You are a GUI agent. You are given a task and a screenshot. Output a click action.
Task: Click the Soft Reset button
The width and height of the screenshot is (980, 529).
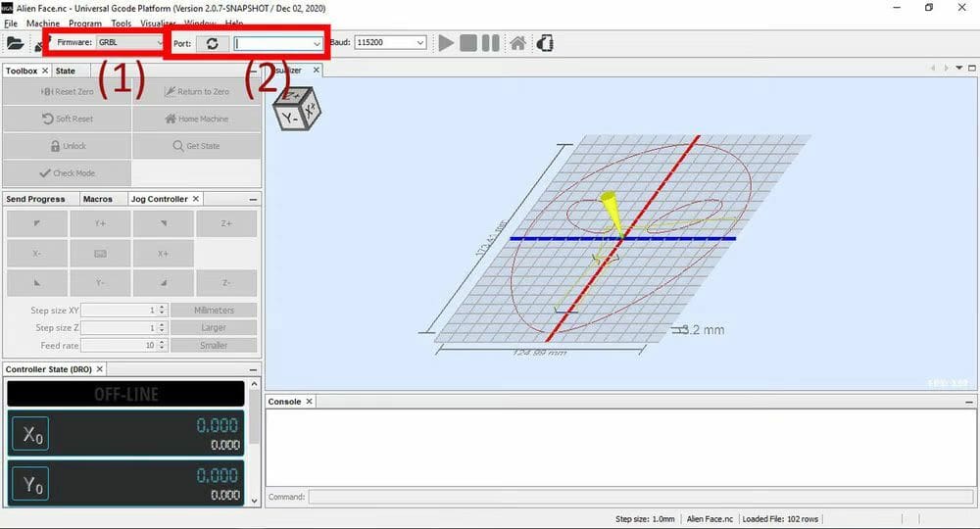[x=67, y=119]
